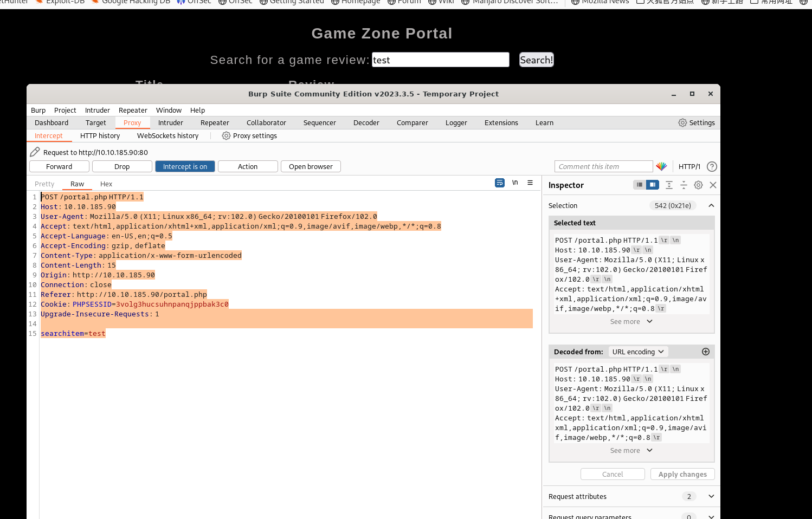812x519 pixels.
Task: Toggle display of non-printable \n characters
Action: pyautogui.click(x=515, y=183)
